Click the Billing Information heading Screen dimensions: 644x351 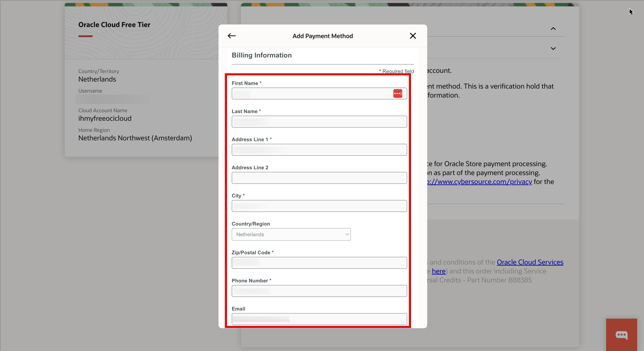(x=262, y=55)
